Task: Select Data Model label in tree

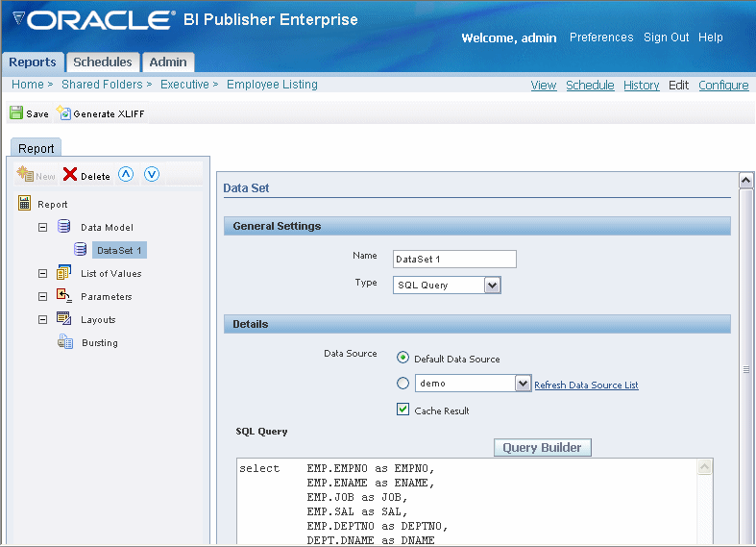Action: (107, 227)
